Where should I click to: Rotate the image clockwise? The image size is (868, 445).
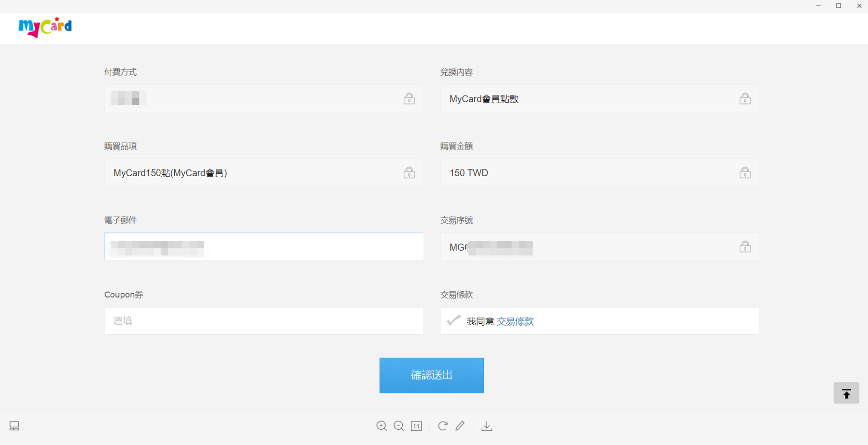tap(443, 426)
